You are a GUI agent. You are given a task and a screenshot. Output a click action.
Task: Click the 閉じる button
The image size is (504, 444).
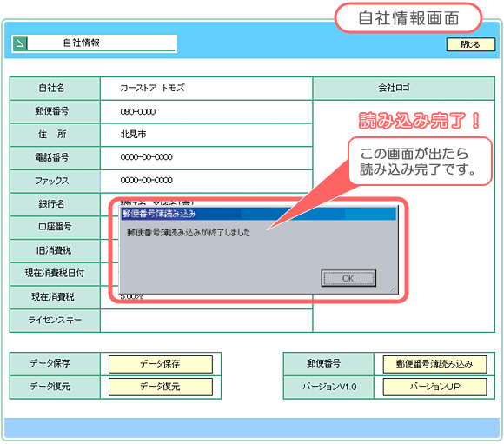471,44
